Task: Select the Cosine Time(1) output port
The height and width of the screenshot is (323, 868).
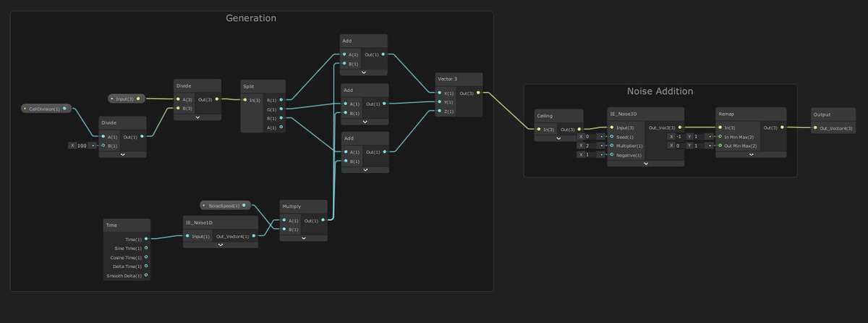Action: [x=145, y=257]
